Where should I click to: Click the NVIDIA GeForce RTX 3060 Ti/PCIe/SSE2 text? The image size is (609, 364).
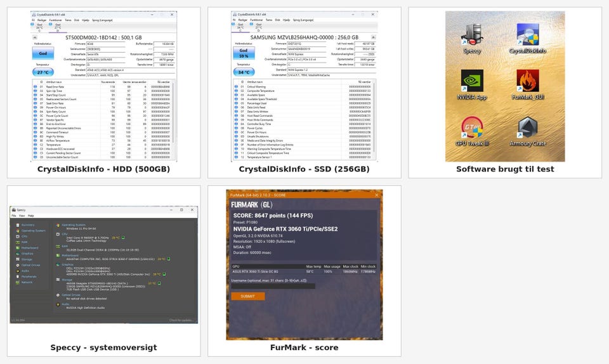coord(285,229)
